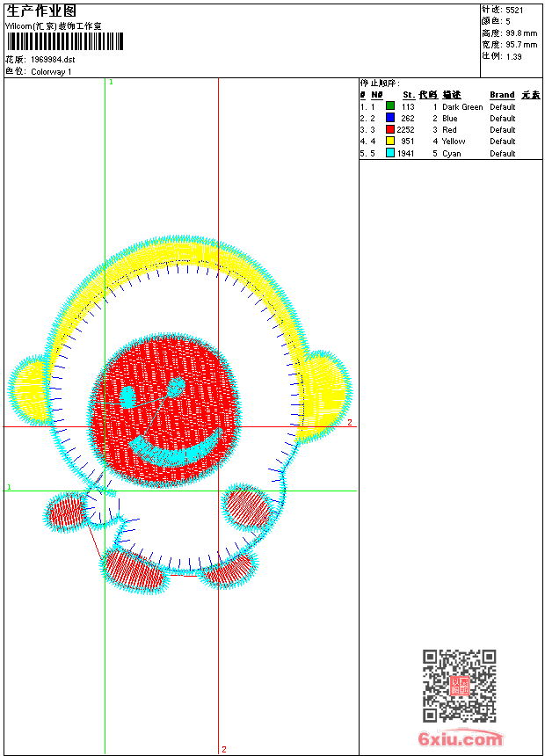Select the Cyan thread color swatch
This screenshot has height=756, width=545.
(x=390, y=153)
